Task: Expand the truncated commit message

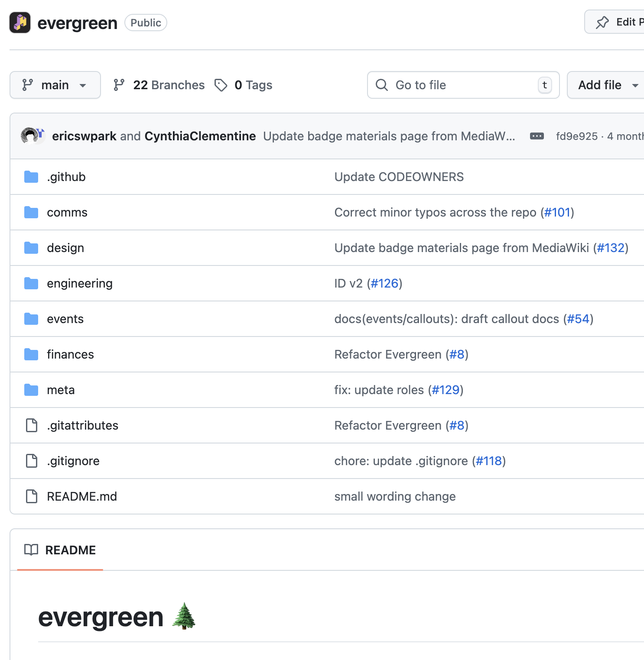Action: click(537, 136)
